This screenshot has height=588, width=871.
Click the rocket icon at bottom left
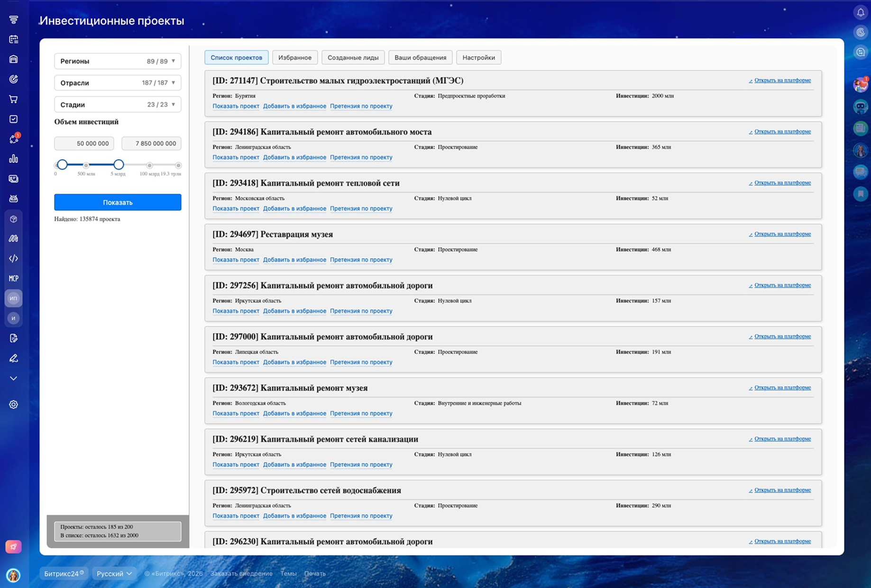(x=13, y=547)
